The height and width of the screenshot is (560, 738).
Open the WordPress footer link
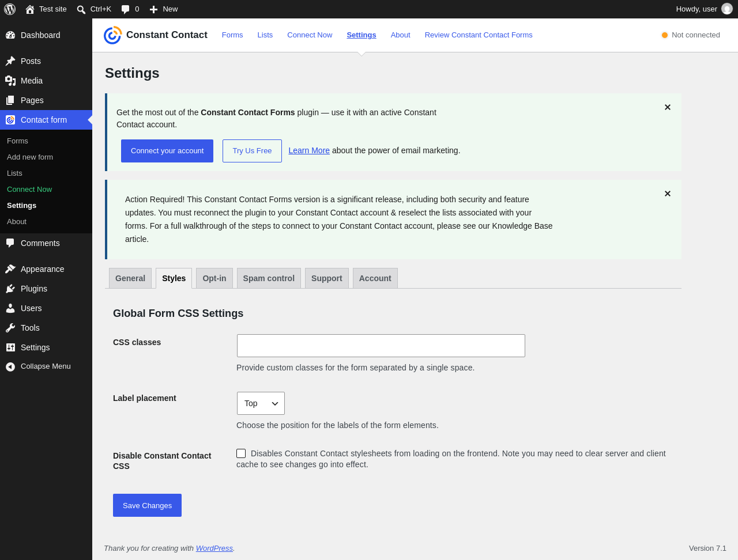point(214,548)
